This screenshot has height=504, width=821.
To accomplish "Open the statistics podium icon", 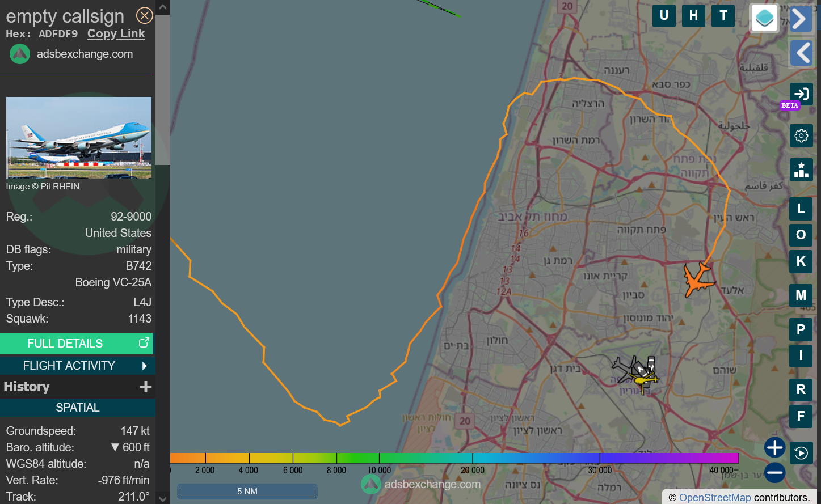I will (801, 170).
